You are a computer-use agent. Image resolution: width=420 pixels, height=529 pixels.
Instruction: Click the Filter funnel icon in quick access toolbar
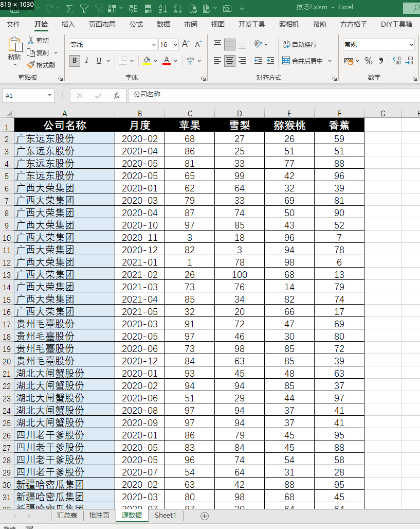point(84,9)
